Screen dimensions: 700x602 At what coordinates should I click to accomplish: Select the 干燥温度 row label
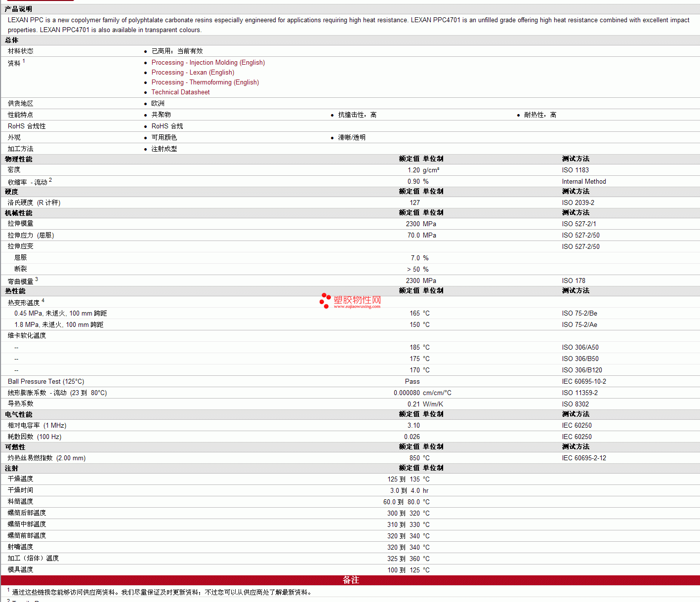21,479
